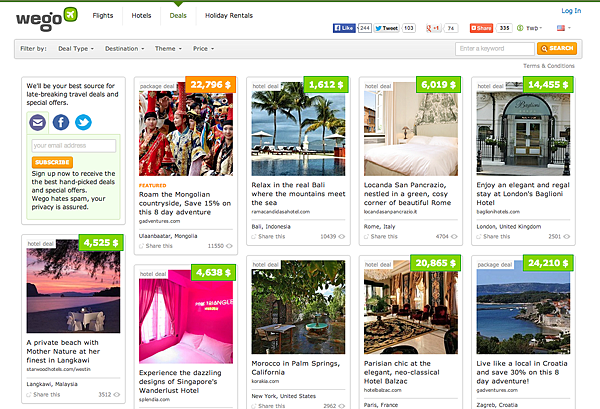600x409 pixels.
Task: Click the SUBSCRIBE button
Action: [52, 162]
